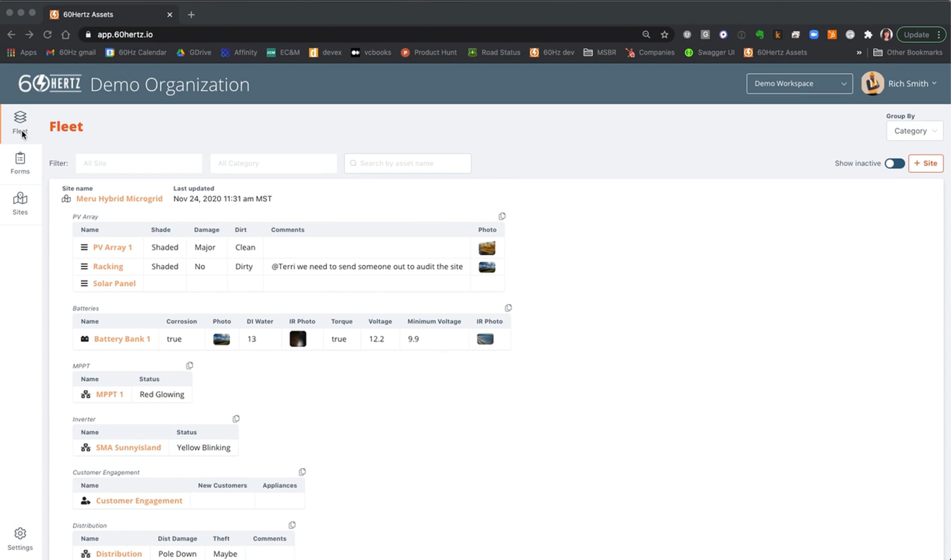Image resolution: width=951 pixels, height=560 pixels.
Task: Click copy icon for Customer Engagement table
Action: [x=302, y=472]
